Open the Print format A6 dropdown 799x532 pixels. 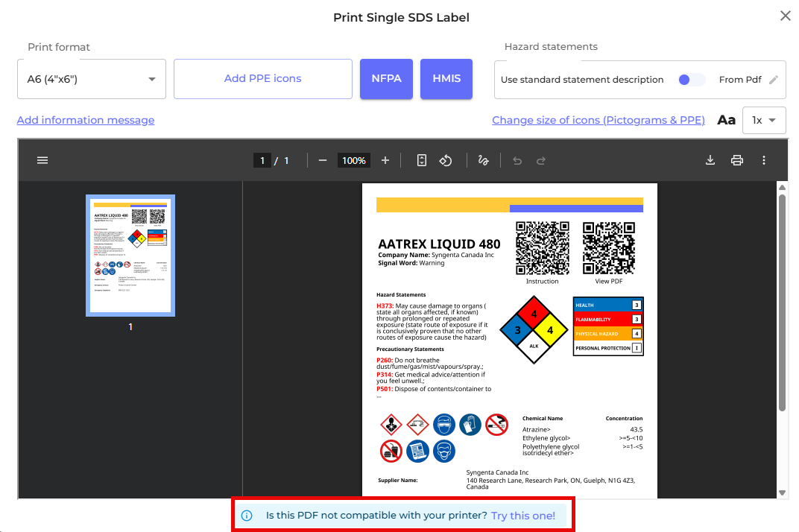(92, 79)
